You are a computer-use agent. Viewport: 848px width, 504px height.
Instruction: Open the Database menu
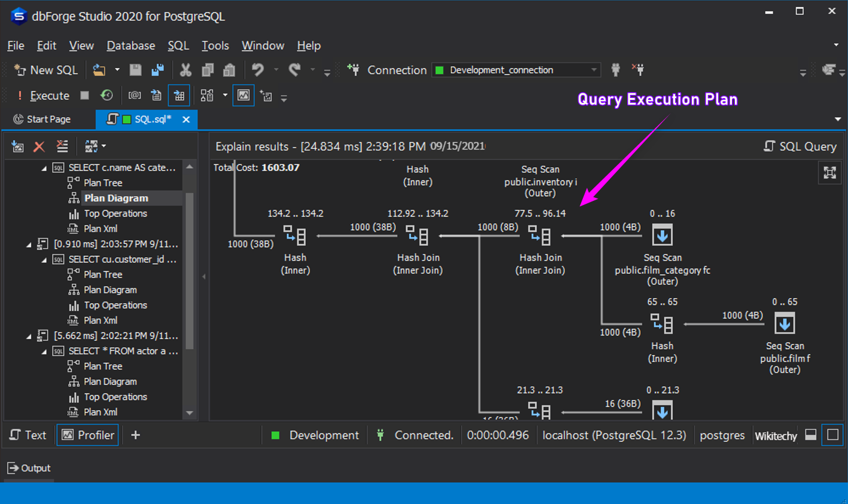coord(130,45)
